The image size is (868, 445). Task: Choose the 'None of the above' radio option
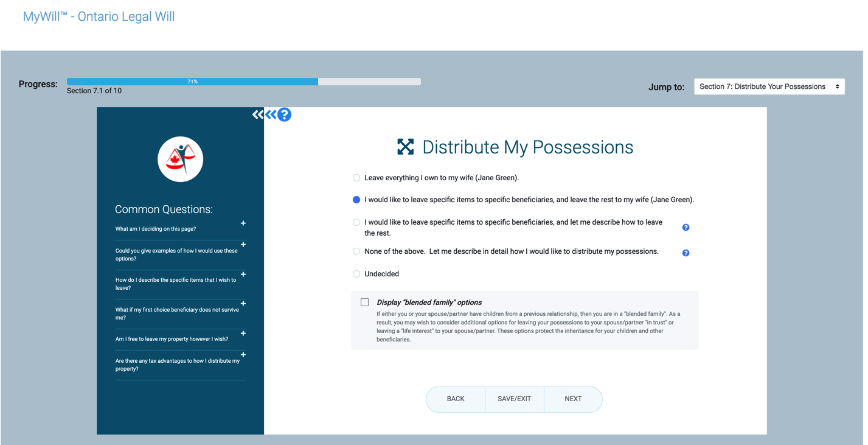click(356, 251)
